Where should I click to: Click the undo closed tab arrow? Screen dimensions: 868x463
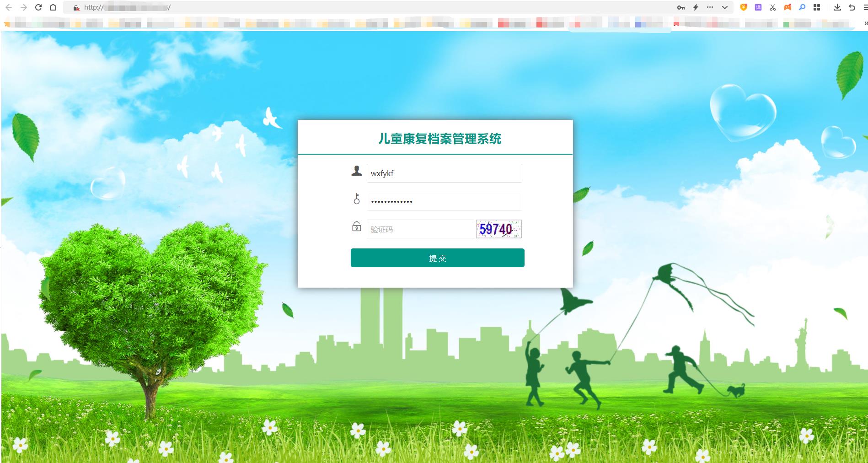(x=852, y=7)
